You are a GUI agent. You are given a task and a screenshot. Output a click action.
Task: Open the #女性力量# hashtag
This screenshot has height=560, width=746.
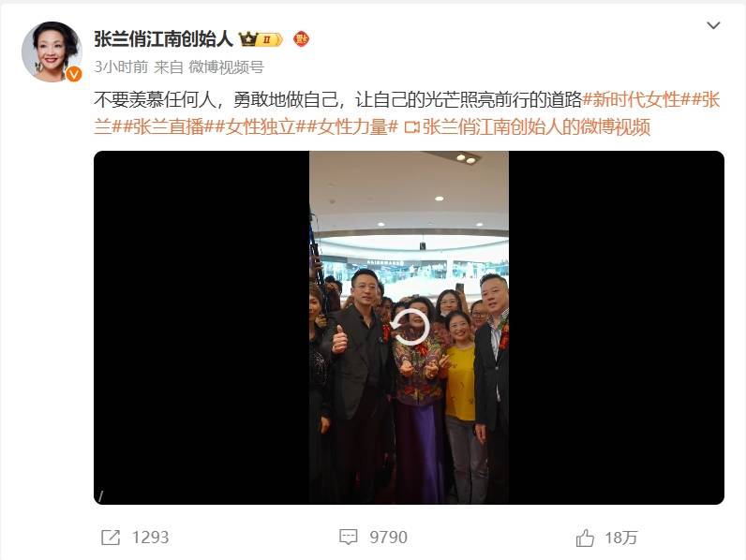[352, 127]
